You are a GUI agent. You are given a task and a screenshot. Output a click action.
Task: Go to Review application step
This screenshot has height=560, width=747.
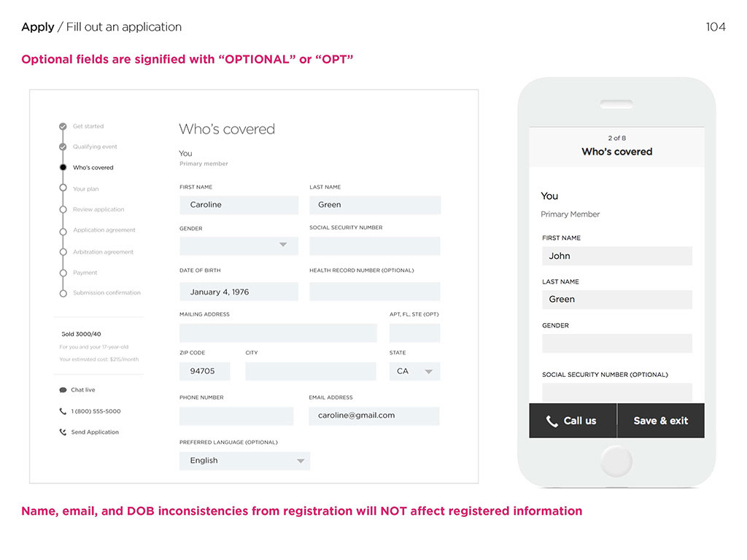coord(98,209)
